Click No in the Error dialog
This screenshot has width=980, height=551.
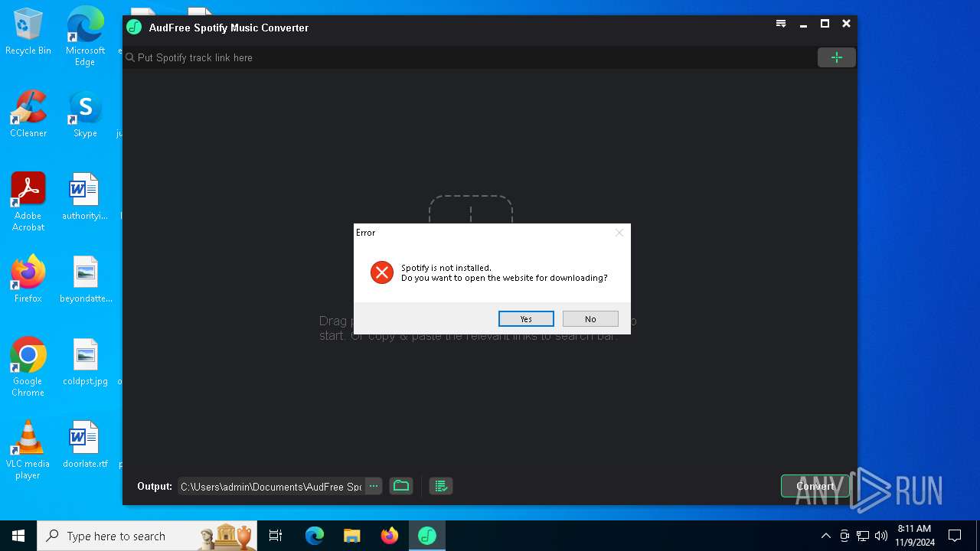(590, 319)
